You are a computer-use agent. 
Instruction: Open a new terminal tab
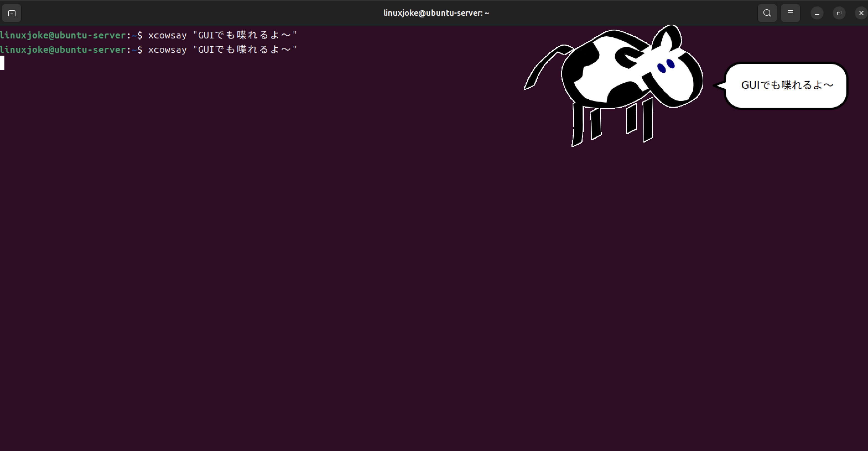click(x=12, y=14)
